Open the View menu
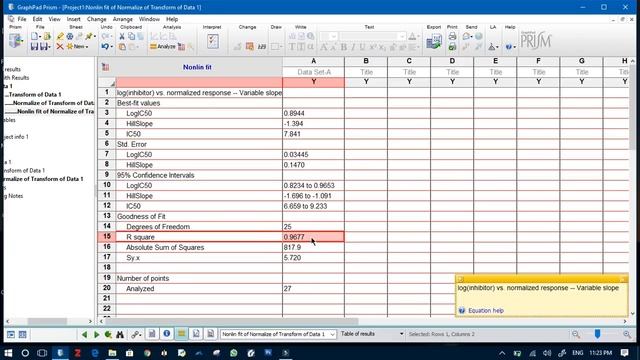The width and height of the screenshot is (640, 360). pyautogui.click(x=54, y=19)
